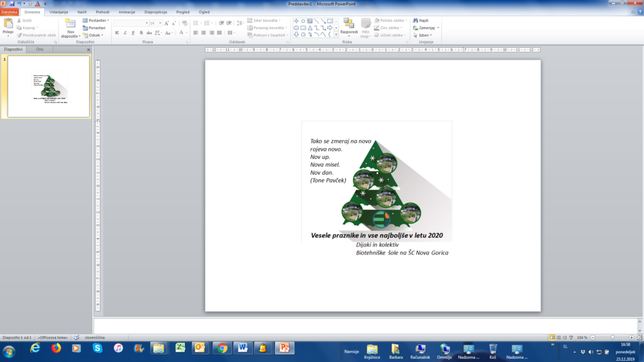Open the font name combo box
Viewport: 644px width, 362px height.
[131, 23]
